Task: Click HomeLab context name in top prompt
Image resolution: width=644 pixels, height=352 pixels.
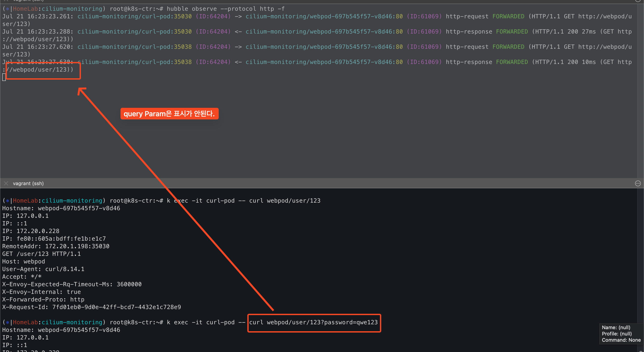Action: [x=25, y=9]
